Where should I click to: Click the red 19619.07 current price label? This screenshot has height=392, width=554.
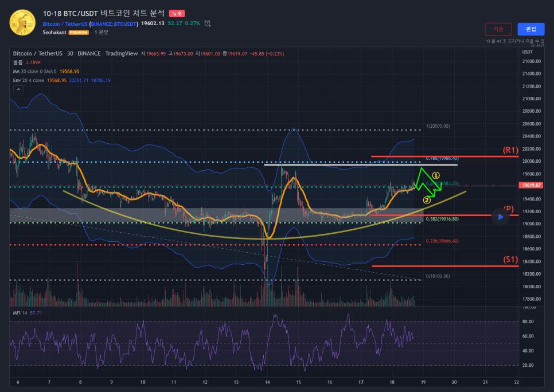(530, 186)
